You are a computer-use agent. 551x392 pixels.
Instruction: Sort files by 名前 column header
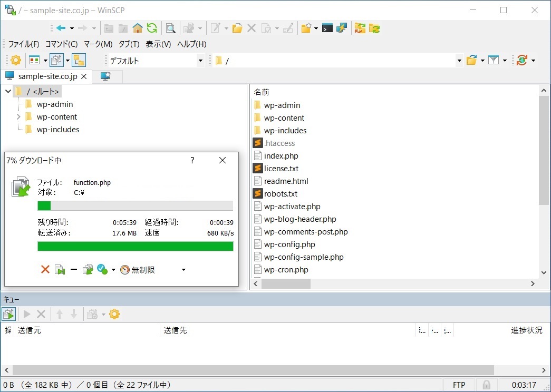click(x=262, y=92)
